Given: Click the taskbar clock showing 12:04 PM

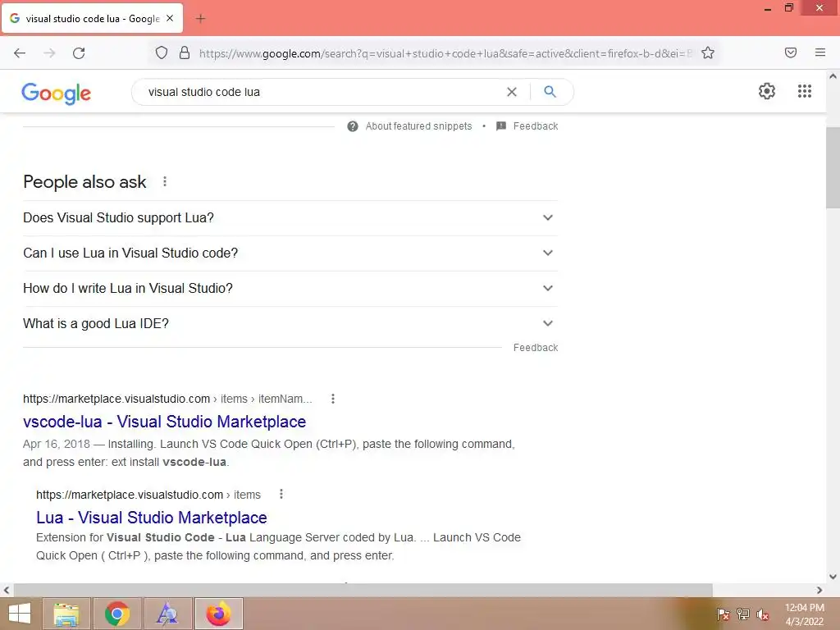Looking at the screenshot, I should coord(804,614).
